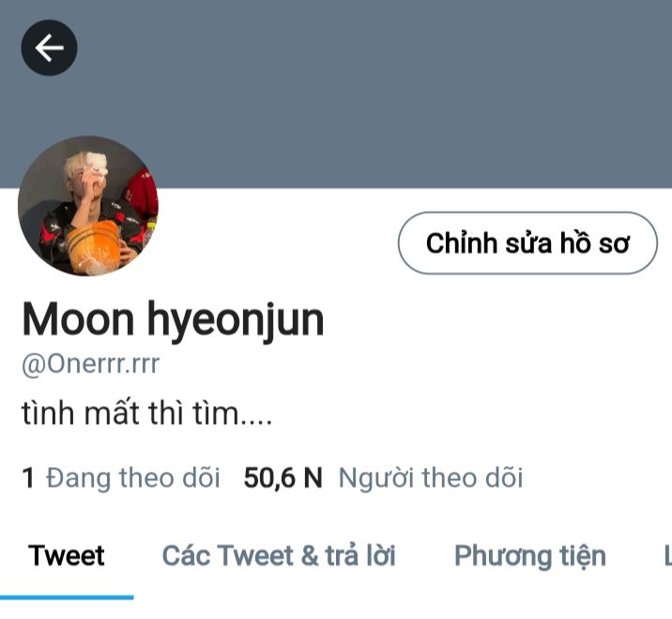Click the blue underline beneath Tweet tab

(67, 597)
